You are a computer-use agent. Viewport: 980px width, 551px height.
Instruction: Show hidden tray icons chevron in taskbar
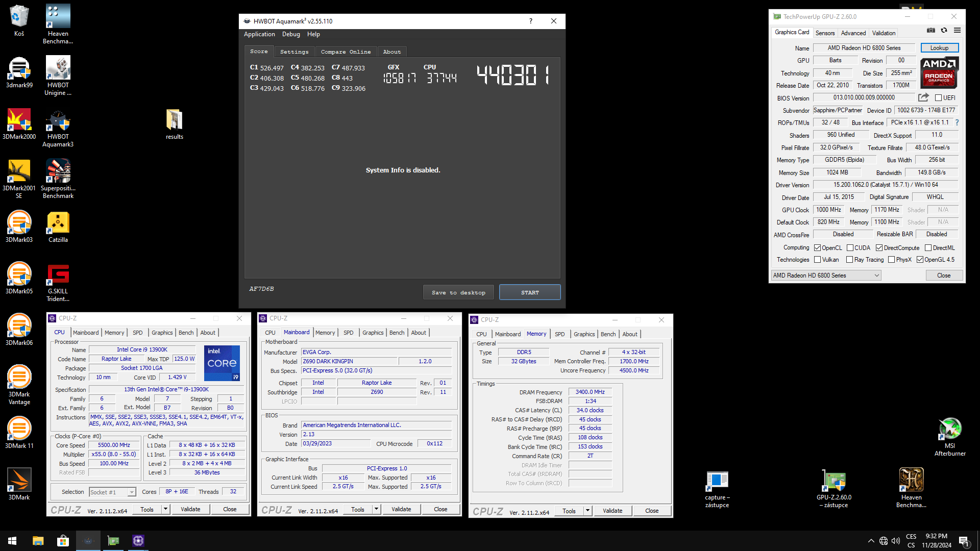click(871, 541)
